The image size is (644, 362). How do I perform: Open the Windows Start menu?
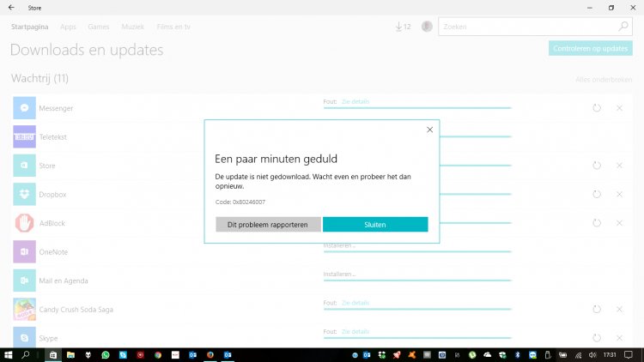pyautogui.click(x=9, y=354)
